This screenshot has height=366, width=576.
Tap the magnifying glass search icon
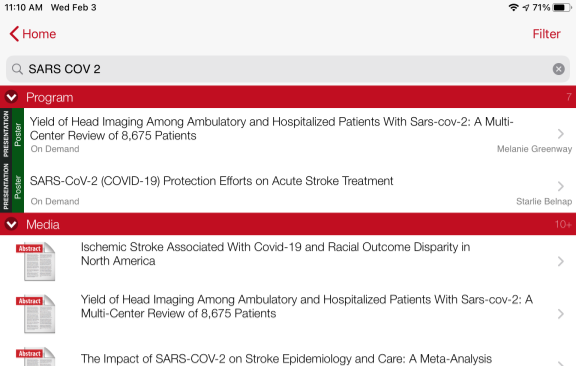(17, 69)
